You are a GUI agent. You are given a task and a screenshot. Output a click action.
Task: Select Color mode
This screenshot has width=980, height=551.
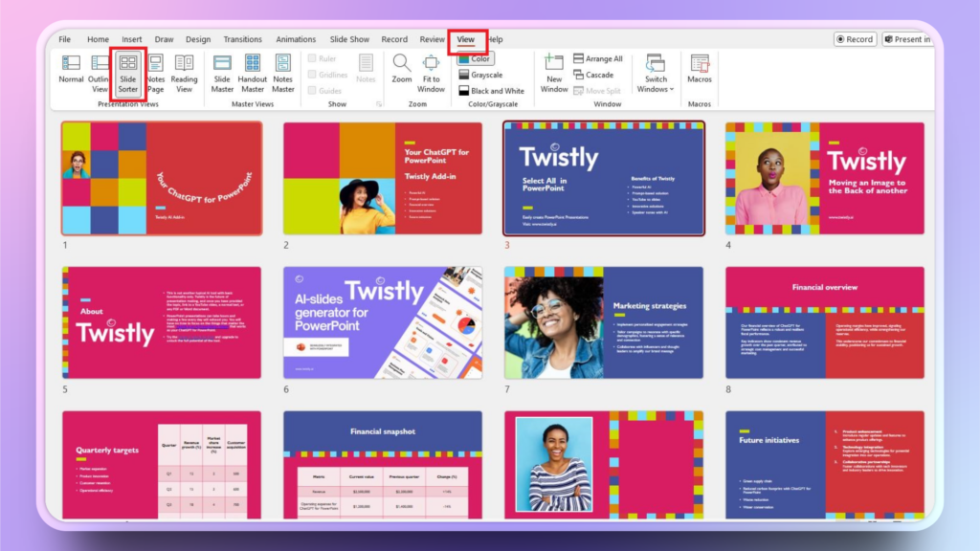(x=475, y=58)
